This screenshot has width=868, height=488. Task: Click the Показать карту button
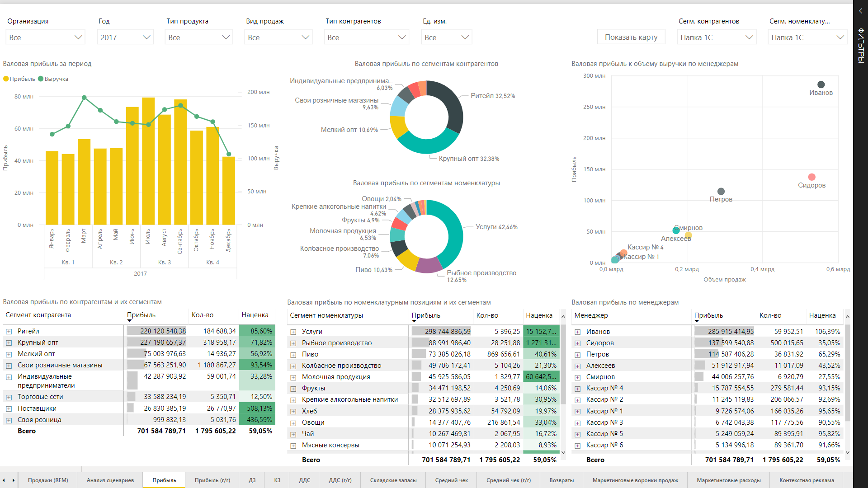click(631, 37)
